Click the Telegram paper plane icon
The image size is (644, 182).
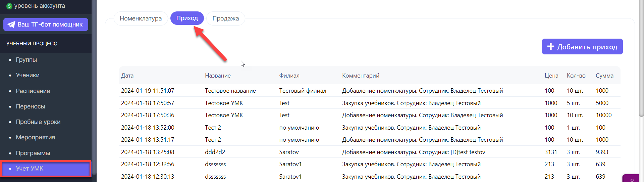pos(11,25)
